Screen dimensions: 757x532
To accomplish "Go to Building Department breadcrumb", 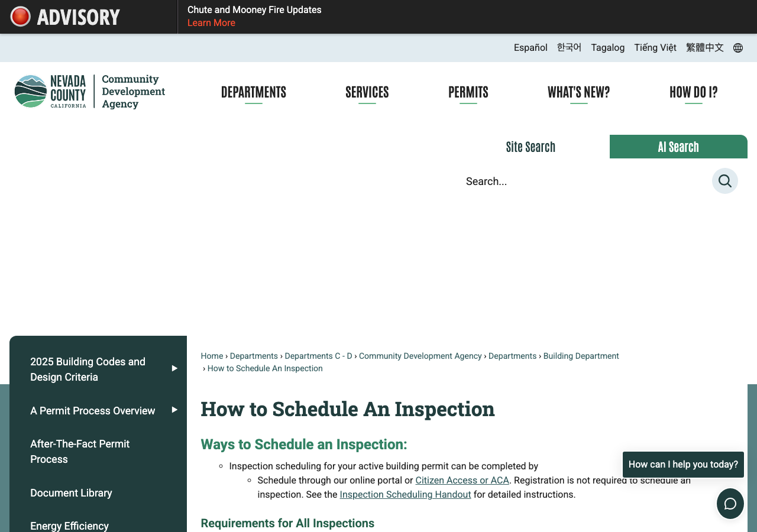I will click(581, 356).
